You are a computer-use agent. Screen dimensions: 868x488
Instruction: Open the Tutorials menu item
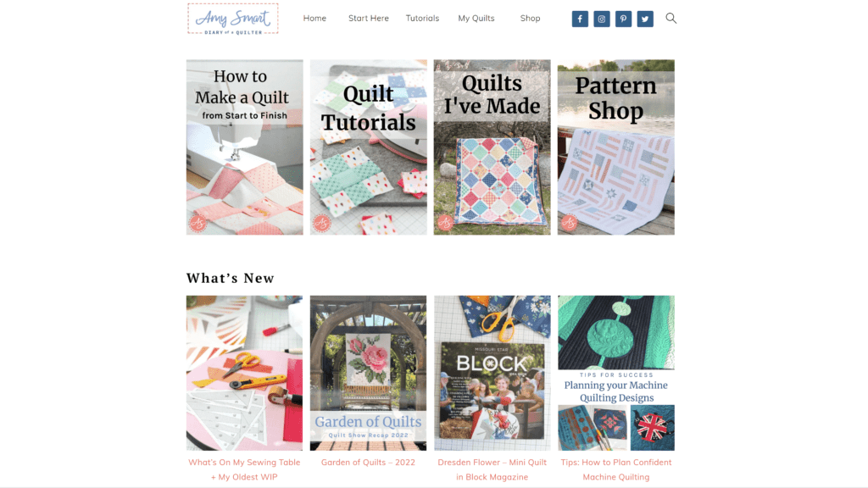coord(422,19)
